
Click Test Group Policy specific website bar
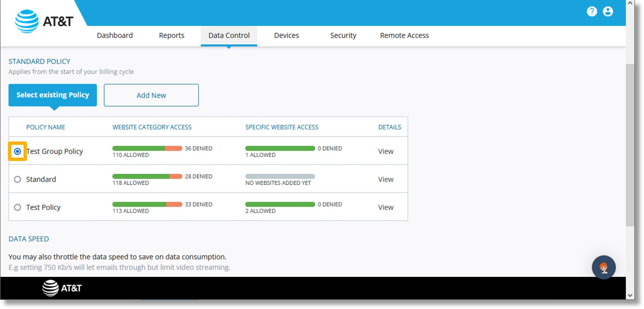click(280, 148)
